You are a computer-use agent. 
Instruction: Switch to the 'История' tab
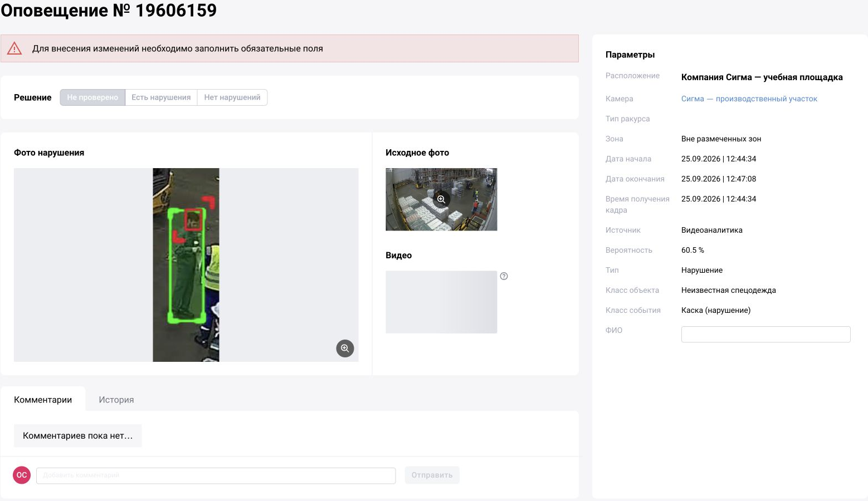[116, 400]
